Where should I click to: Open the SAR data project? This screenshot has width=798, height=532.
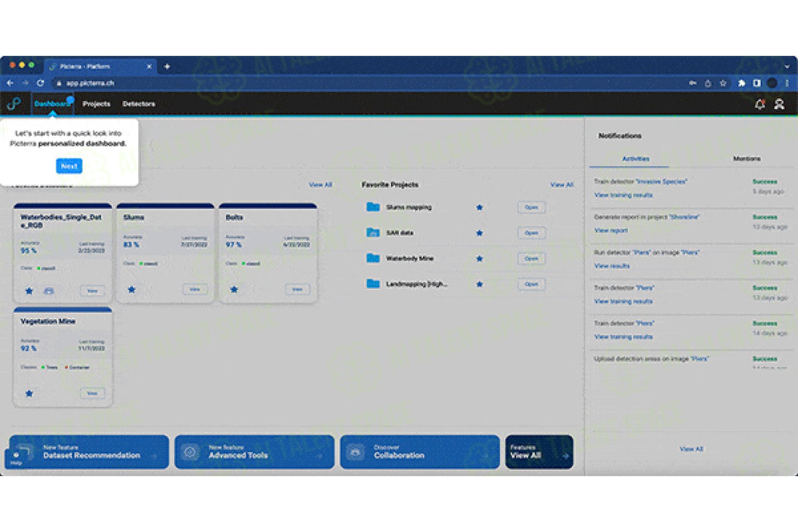click(x=531, y=233)
